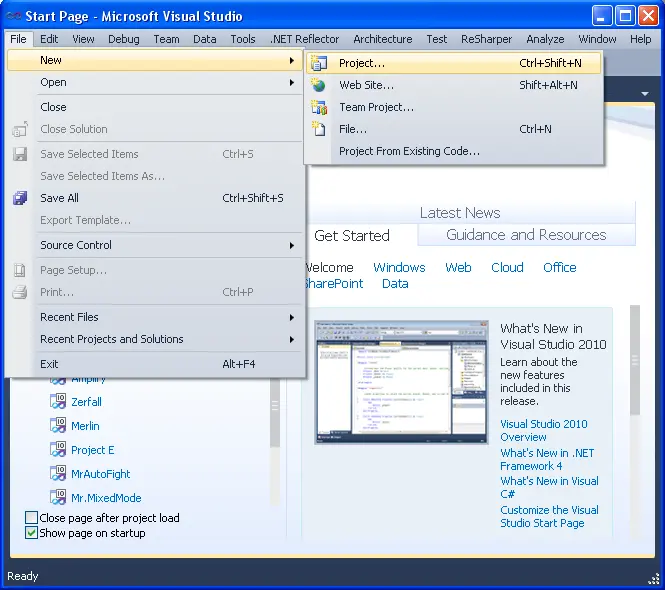The width and height of the screenshot is (665, 590).
Task: Open the MrAutoFight recent project
Action: pos(101,474)
